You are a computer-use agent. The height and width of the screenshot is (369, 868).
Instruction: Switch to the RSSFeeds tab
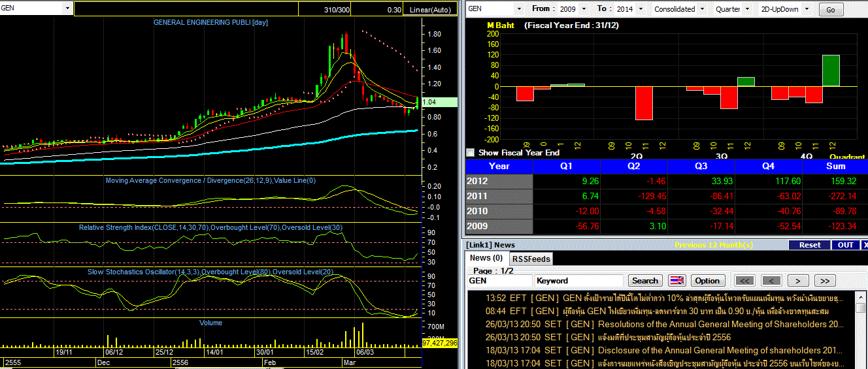pyautogui.click(x=530, y=259)
